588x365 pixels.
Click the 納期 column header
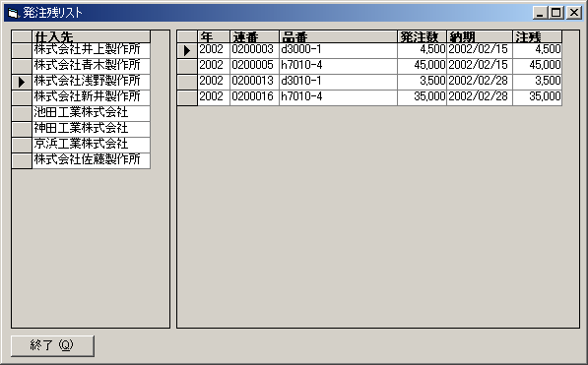click(x=480, y=36)
